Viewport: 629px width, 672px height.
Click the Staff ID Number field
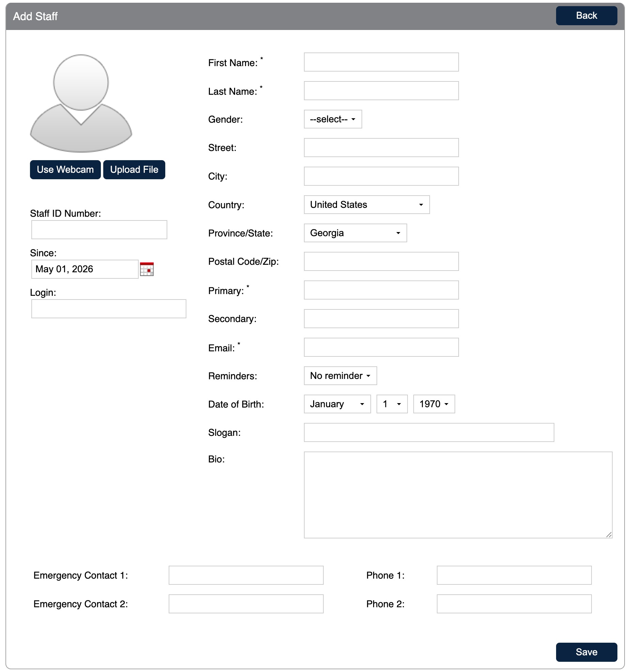pos(99,230)
